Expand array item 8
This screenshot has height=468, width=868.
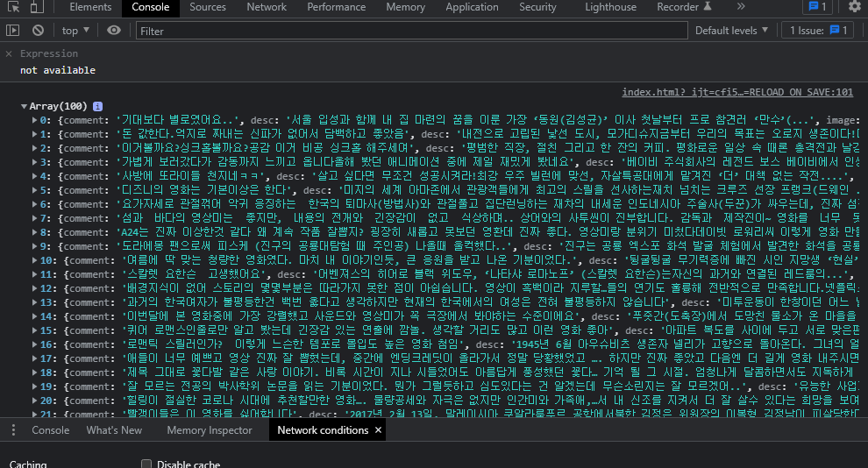pos(34,232)
